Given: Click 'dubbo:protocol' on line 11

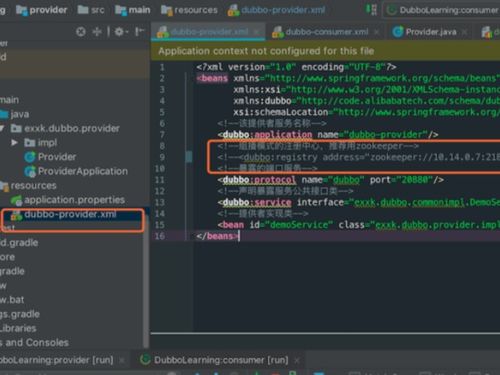Looking at the screenshot, I should [x=259, y=180].
